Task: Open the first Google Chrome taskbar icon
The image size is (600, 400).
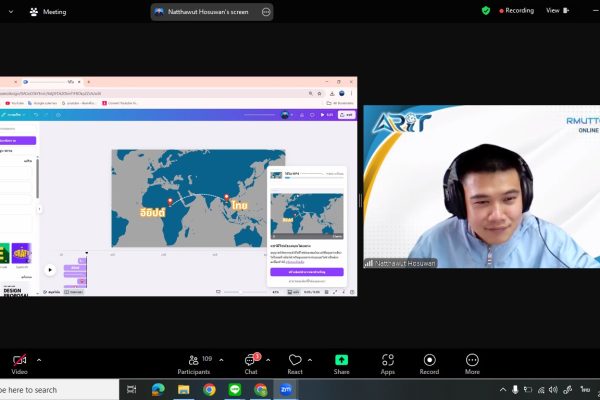Action: pos(209,390)
